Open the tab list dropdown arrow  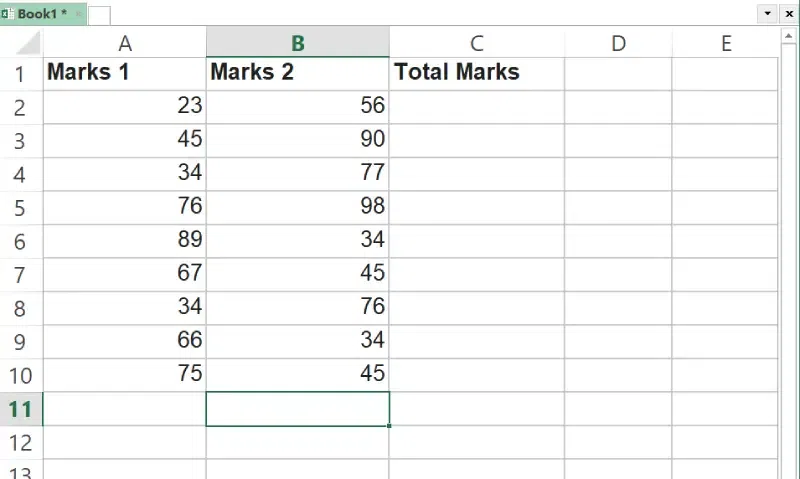(x=767, y=13)
